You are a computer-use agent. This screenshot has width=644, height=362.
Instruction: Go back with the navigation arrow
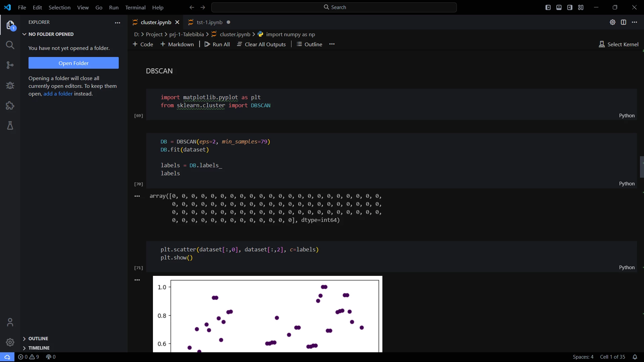[x=192, y=7]
